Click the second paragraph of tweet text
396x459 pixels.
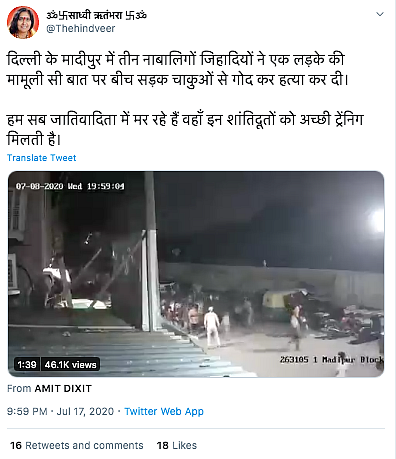[185, 129]
